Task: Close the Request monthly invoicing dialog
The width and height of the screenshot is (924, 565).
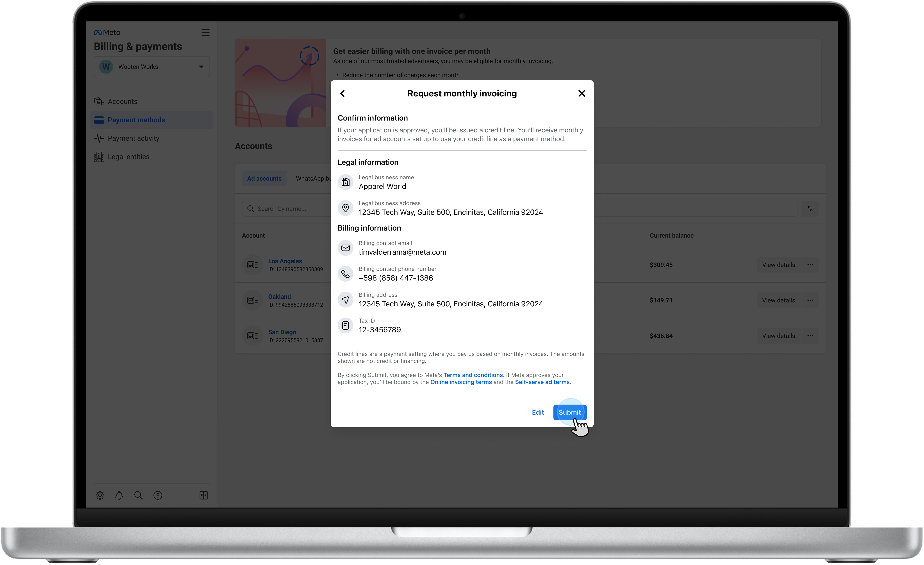Action: [581, 93]
